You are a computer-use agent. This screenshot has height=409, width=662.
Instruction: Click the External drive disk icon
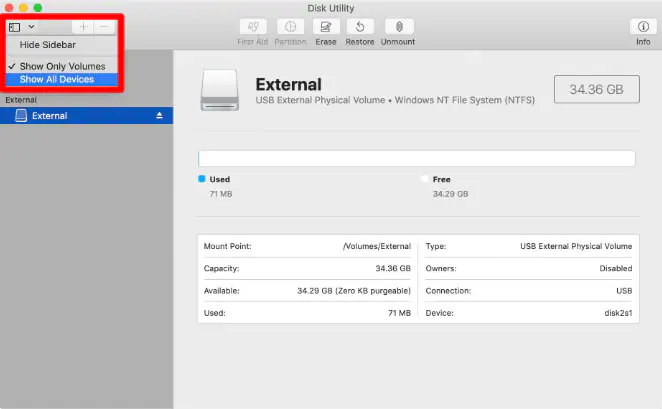[220, 90]
